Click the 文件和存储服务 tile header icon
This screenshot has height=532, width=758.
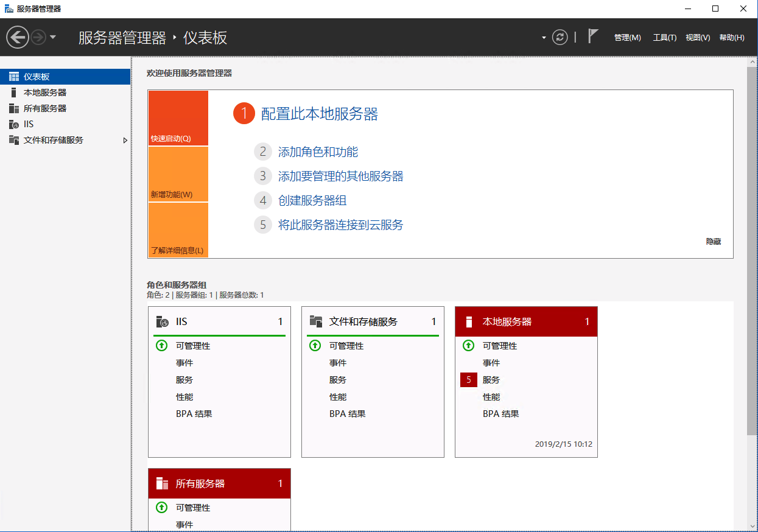click(315, 321)
